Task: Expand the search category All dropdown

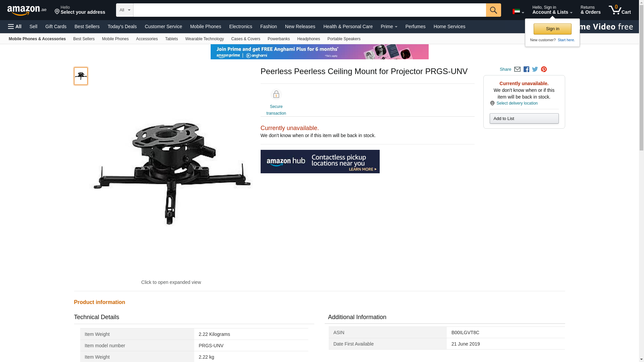Action: (x=124, y=10)
